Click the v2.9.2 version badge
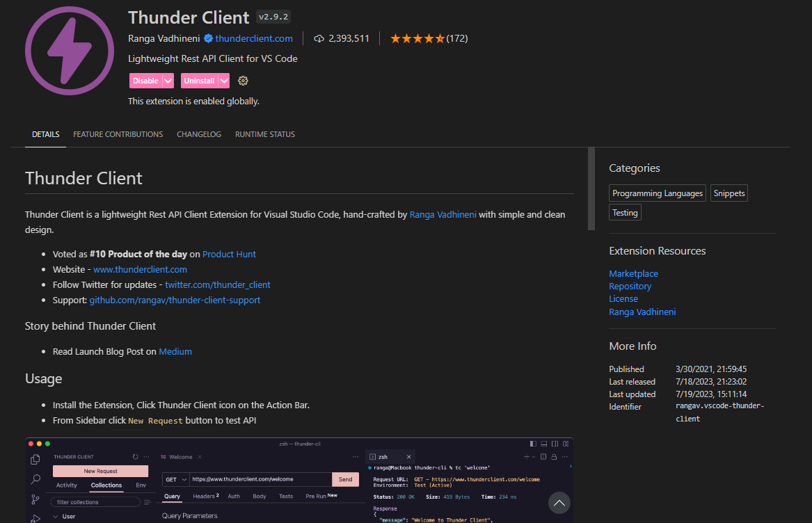This screenshot has height=523, width=812. point(273,17)
